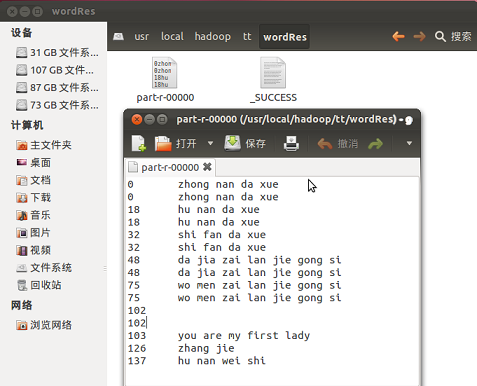Open a file with the 打开 button
Image resolution: width=477 pixels, height=386 pixels.
[176, 144]
